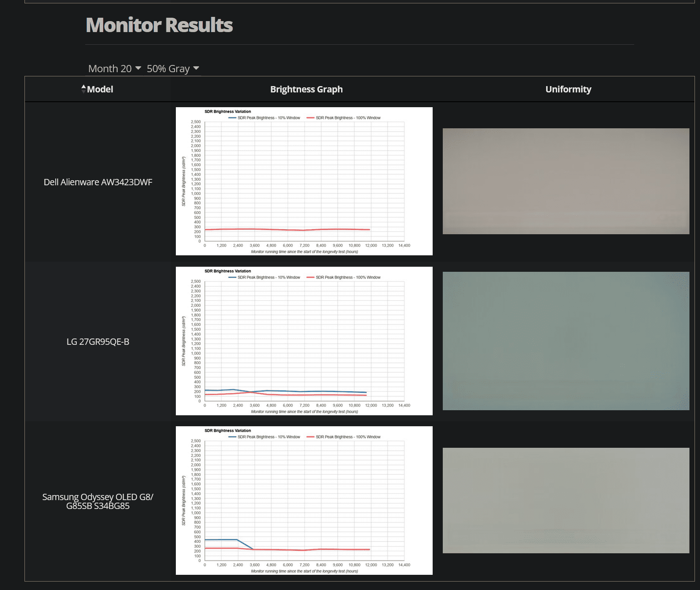Click SDR Brightness Variation title in Samsung graph
Screen dimensions: 700x590
tap(228, 430)
